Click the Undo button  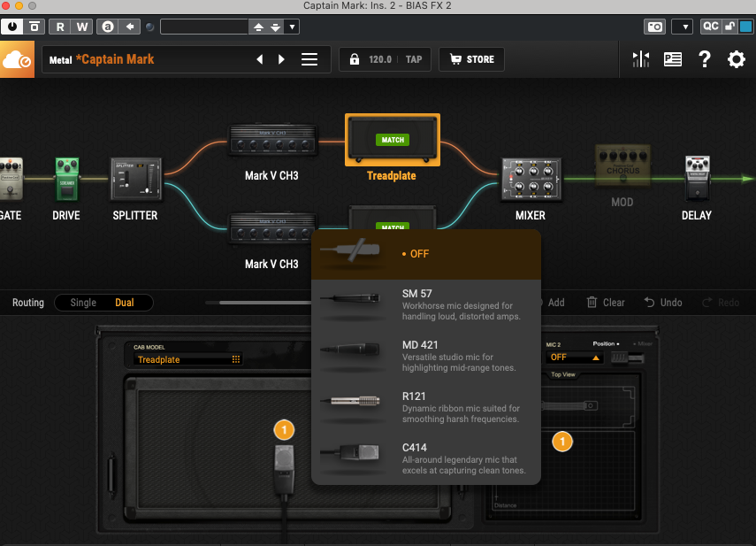663,303
